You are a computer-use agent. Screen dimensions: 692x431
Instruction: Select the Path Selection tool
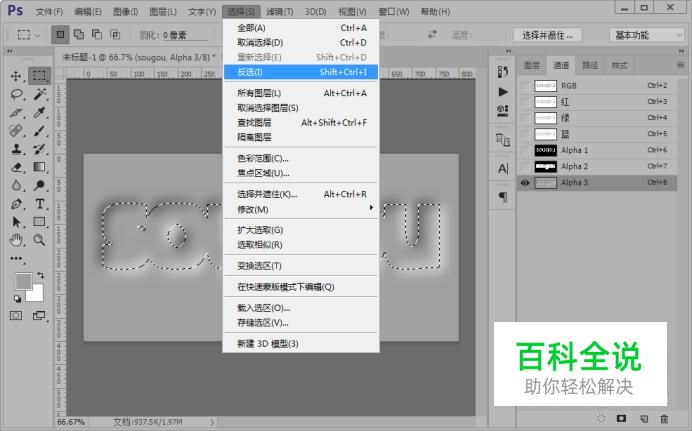point(16,222)
